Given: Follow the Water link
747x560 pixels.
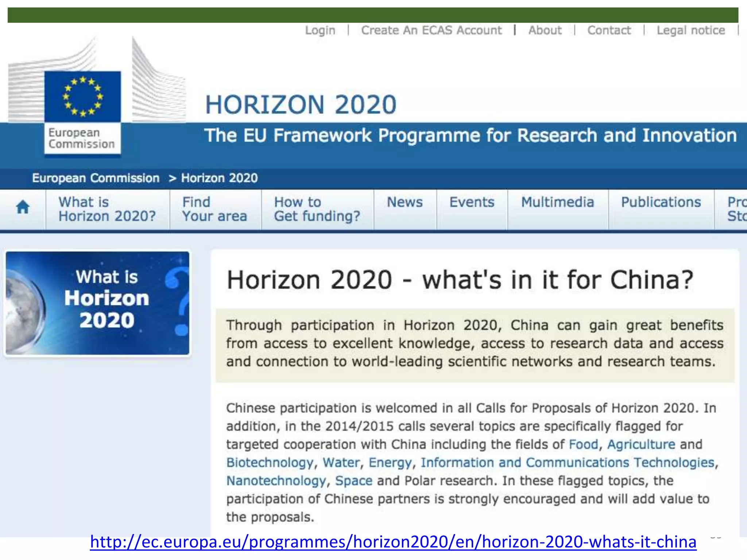Looking at the screenshot, I should click(x=341, y=463).
